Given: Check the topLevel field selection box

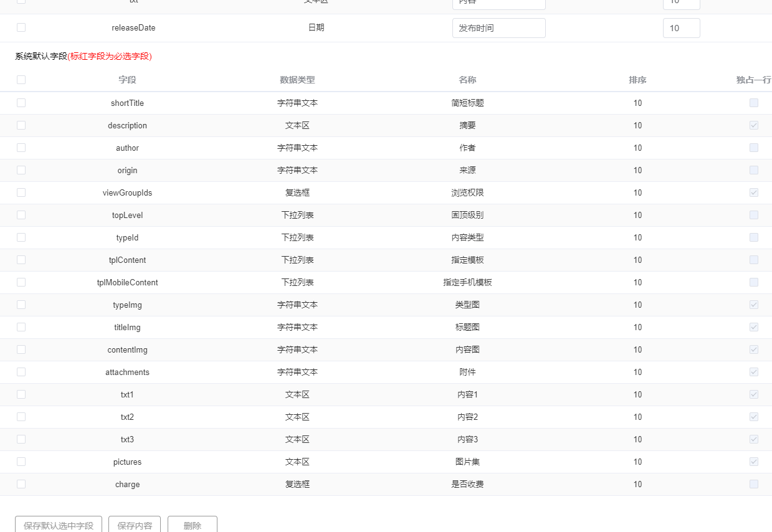Looking at the screenshot, I should [x=21, y=215].
